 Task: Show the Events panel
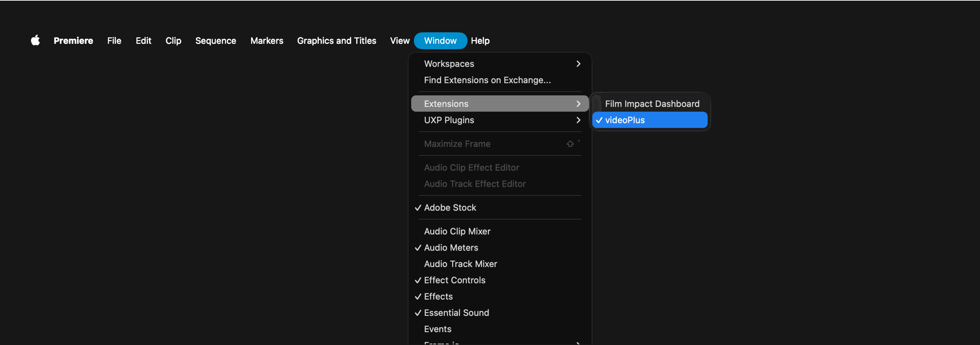(x=500, y=329)
